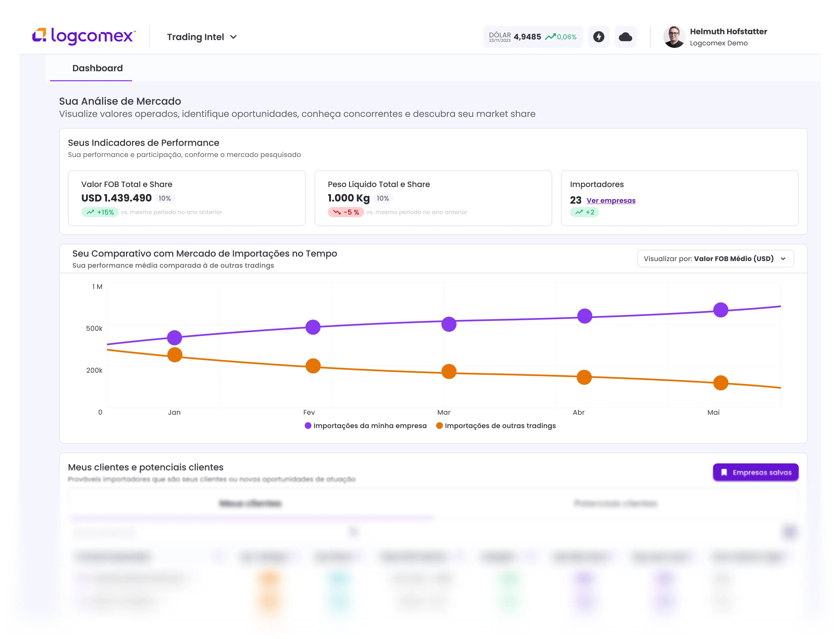Click chevron arrow next to Trading Intel
The image size is (840, 639).
(x=234, y=37)
